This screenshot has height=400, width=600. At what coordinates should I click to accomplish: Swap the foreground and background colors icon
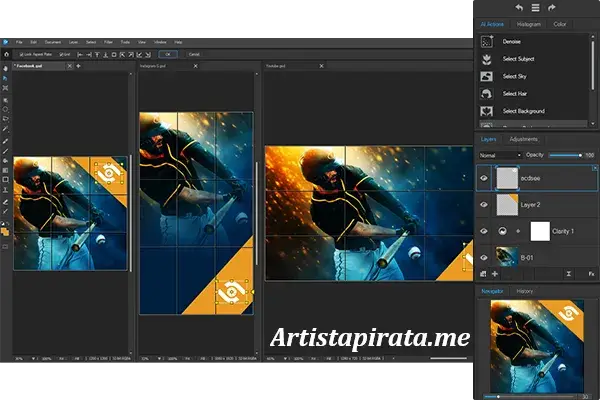tap(8, 224)
